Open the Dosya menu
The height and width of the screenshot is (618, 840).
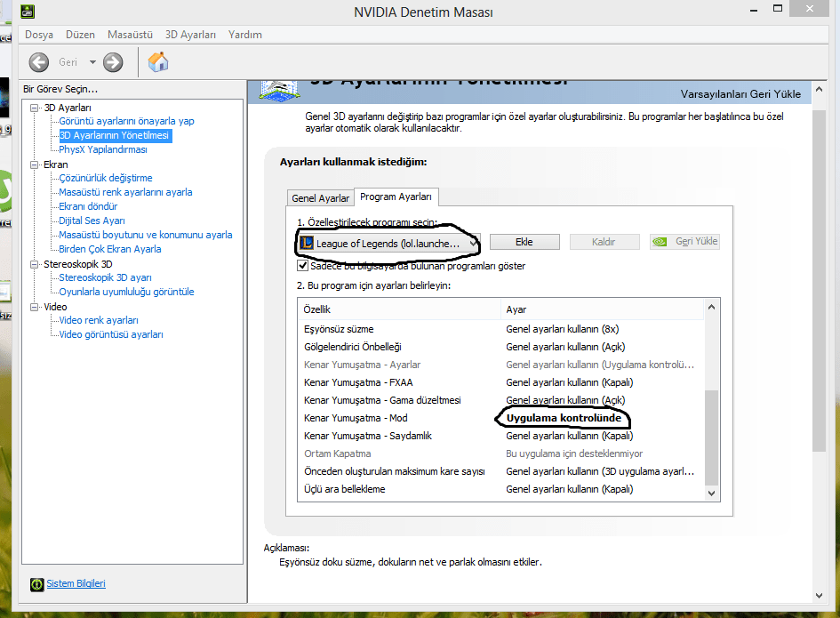click(39, 35)
